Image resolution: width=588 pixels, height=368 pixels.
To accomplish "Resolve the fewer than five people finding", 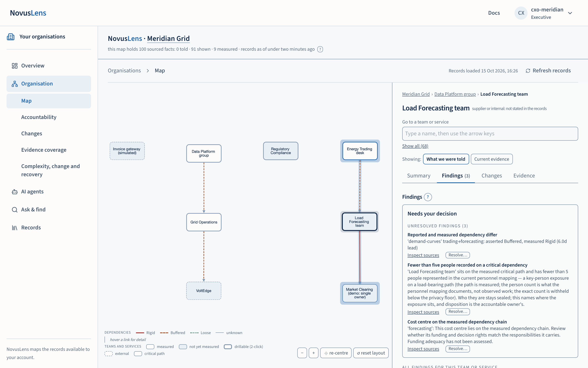I will [x=458, y=312].
